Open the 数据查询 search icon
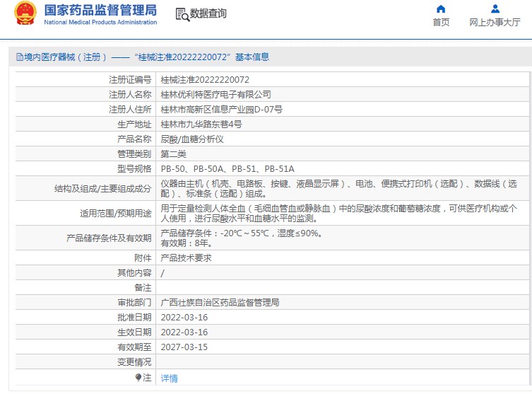532x394 pixels. click(182, 15)
